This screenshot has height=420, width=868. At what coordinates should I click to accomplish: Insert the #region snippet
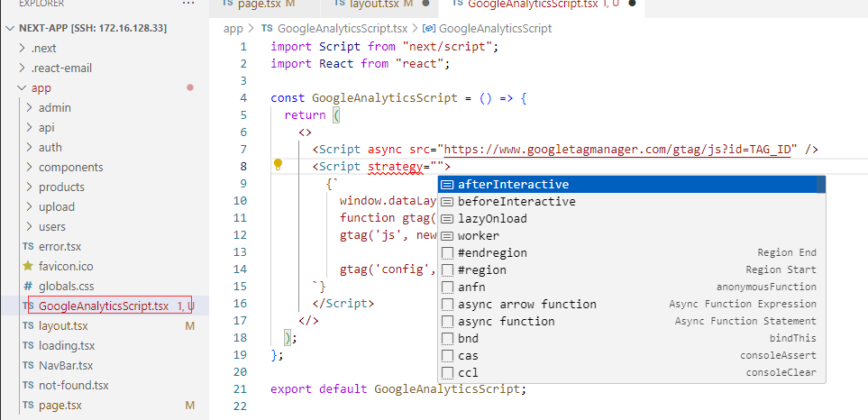click(x=631, y=270)
